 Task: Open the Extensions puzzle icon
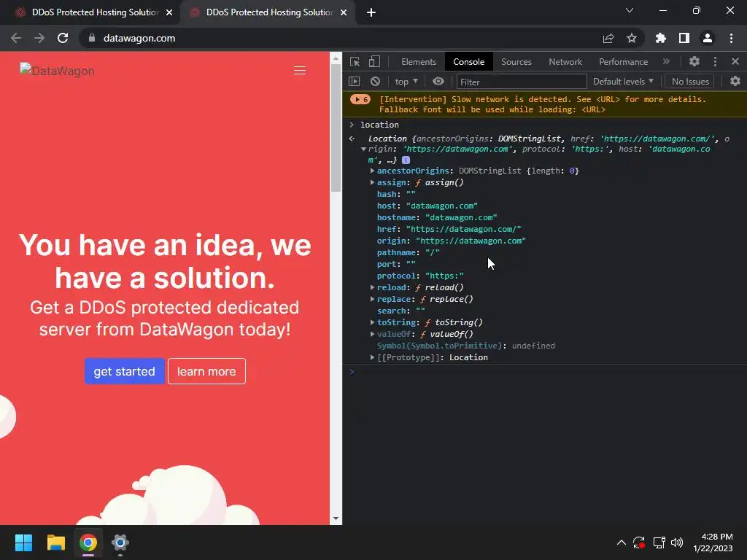click(x=661, y=38)
